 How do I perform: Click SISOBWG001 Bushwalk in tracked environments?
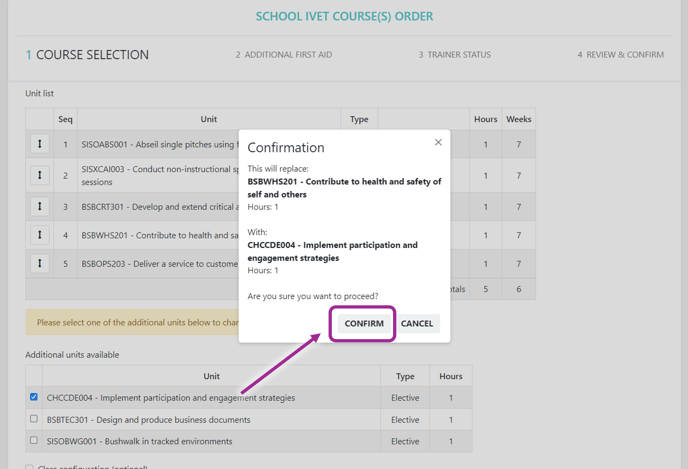[x=140, y=441]
